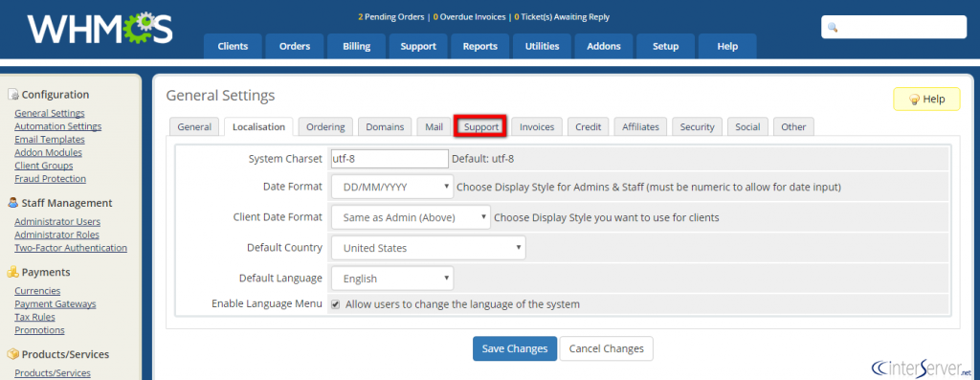
Task: Toggle the Enable Language Menu checkbox
Action: [336, 304]
